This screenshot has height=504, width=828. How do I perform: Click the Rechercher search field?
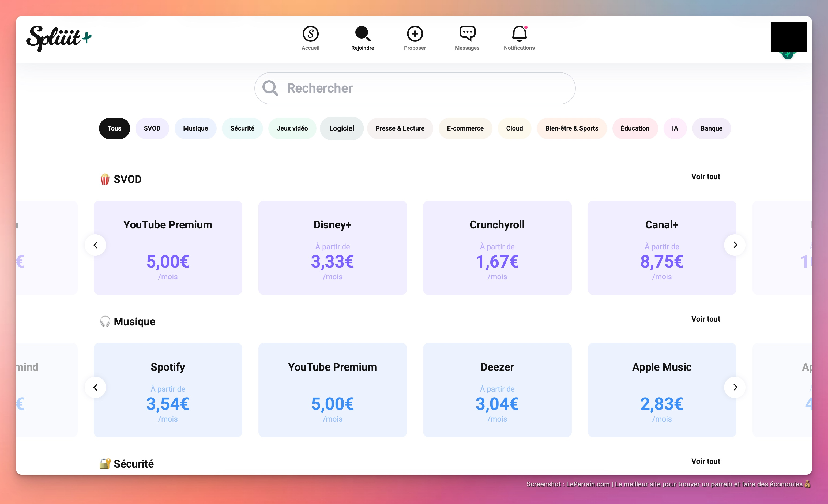click(415, 88)
